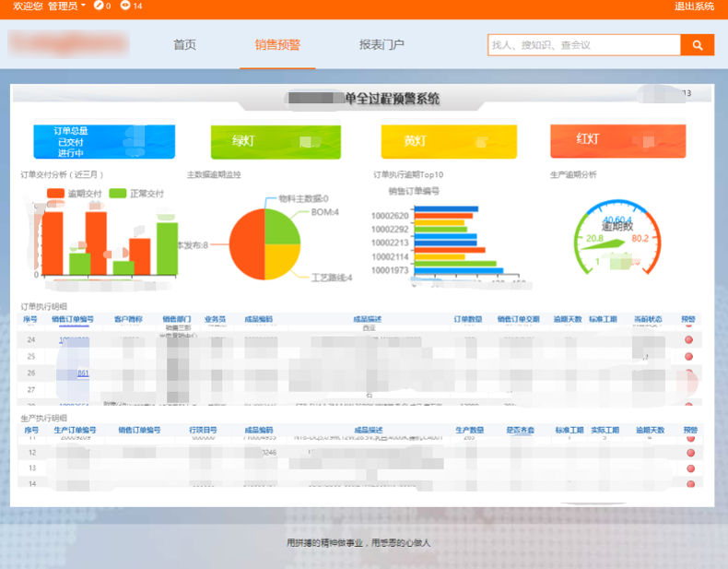Click the 订单数量 column header
728x569 pixels.
468,319
